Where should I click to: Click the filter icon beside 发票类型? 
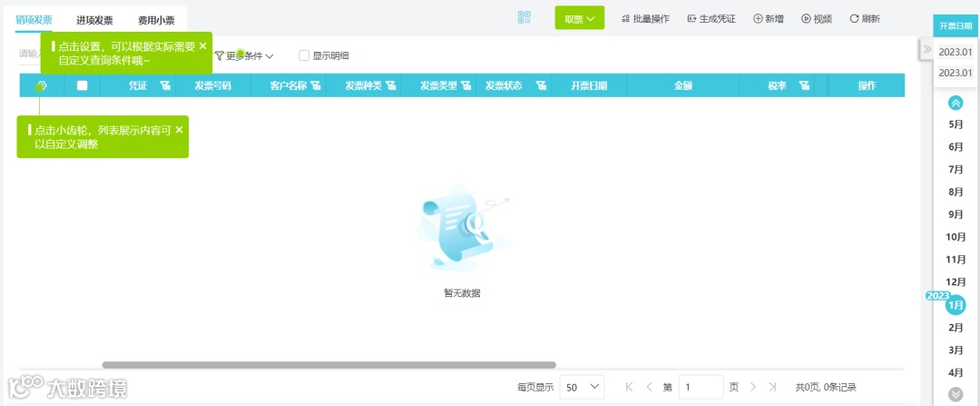[x=465, y=85]
